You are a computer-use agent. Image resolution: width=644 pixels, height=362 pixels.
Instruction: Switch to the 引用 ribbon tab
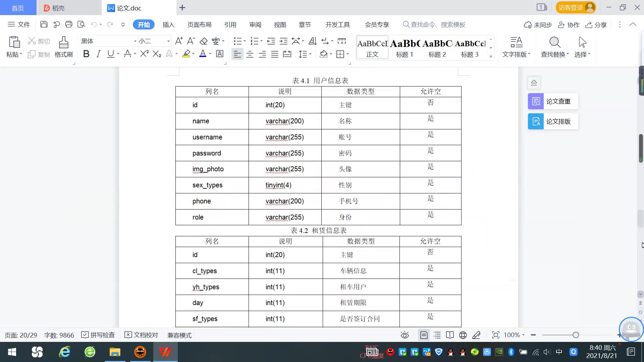pos(230,24)
